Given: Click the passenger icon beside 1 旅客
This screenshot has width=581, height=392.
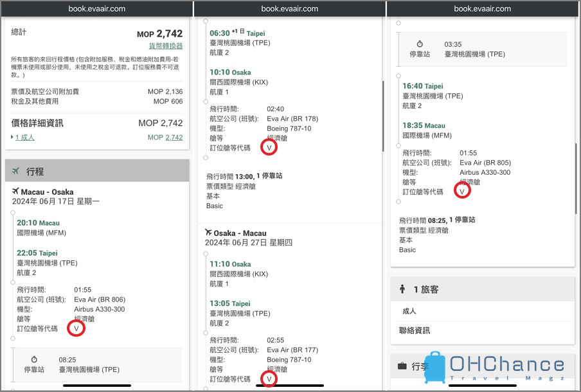Looking at the screenshot, I should [402, 289].
